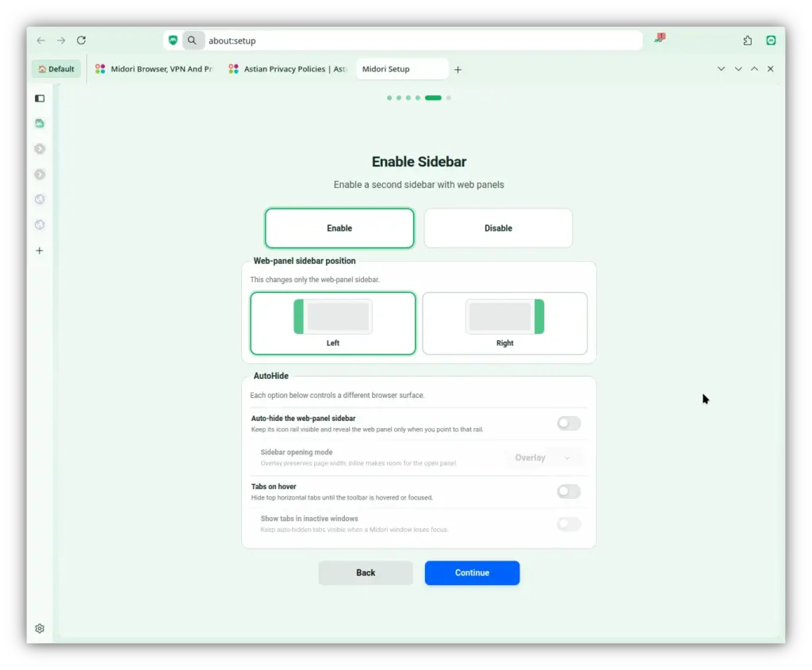Toggle Auto-hide the web-panel sidebar switch
The width and height of the screenshot is (812, 670).
pos(569,423)
